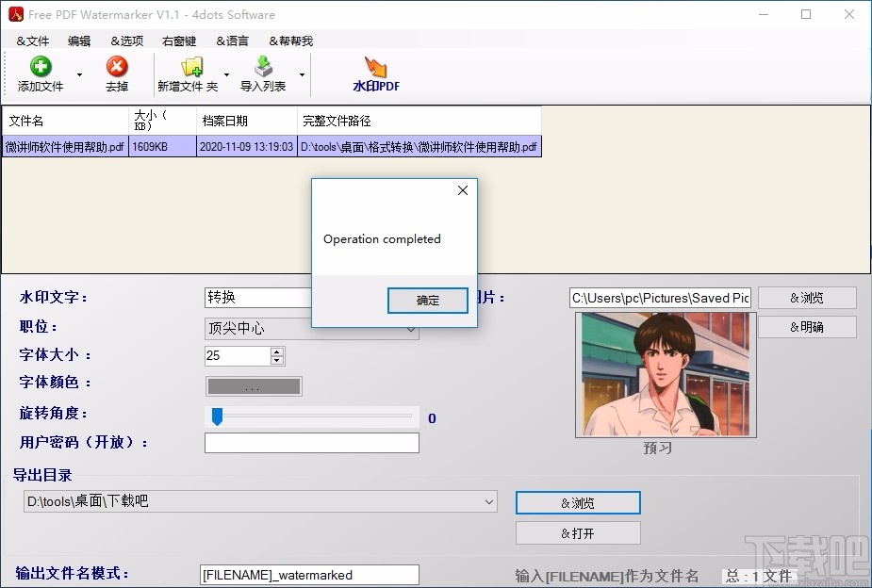Click the &浏览 button for export directory
Image resolution: width=872 pixels, height=588 pixels.
pos(578,503)
